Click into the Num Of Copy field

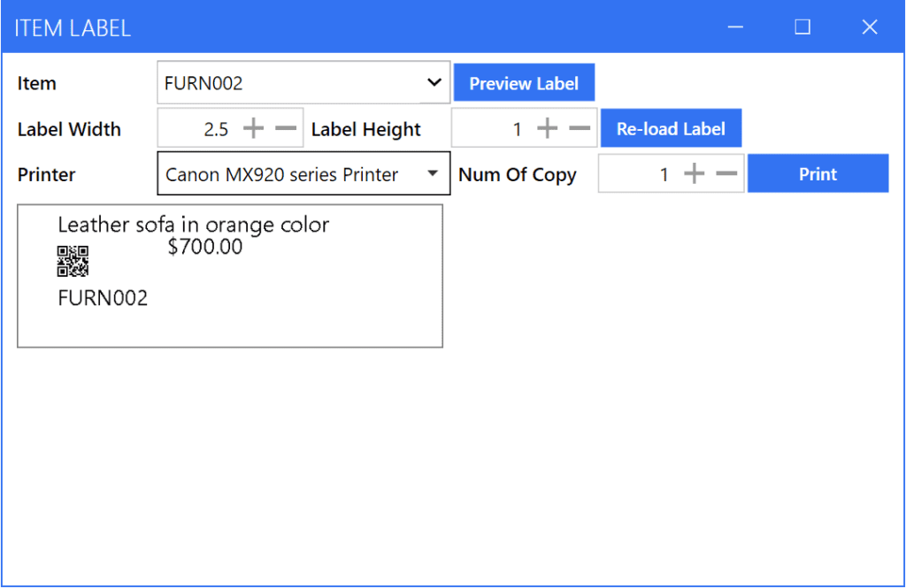point(637,174)
